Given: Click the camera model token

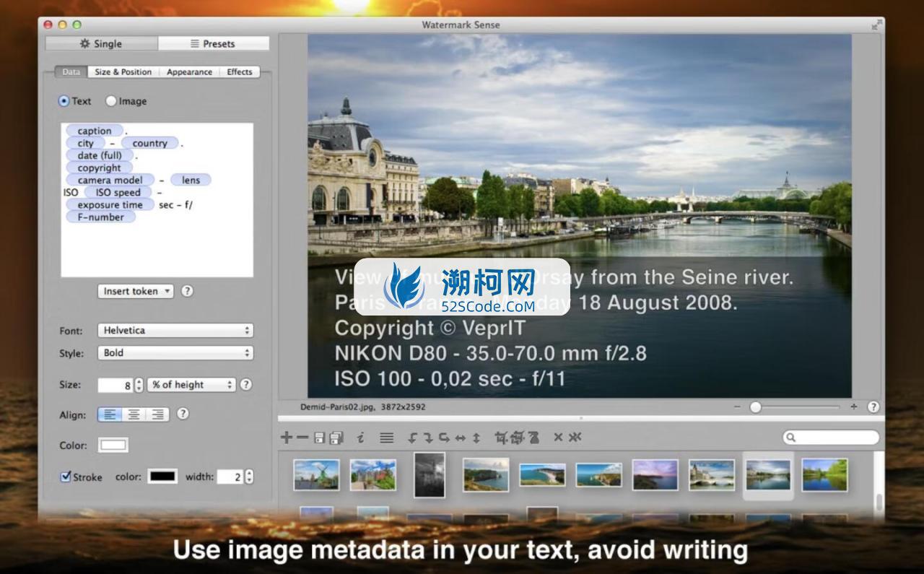Looking at the screenshot, I should tap(110, 180).
